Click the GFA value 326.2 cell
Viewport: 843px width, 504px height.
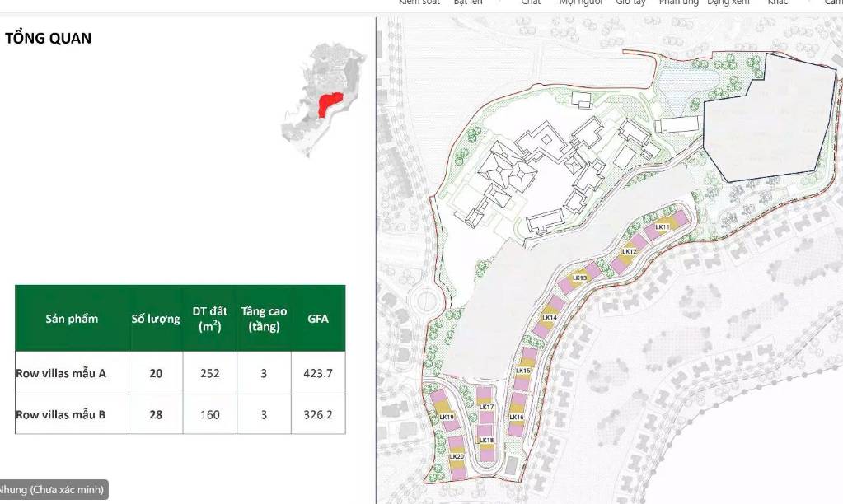(x=318, y=414)
